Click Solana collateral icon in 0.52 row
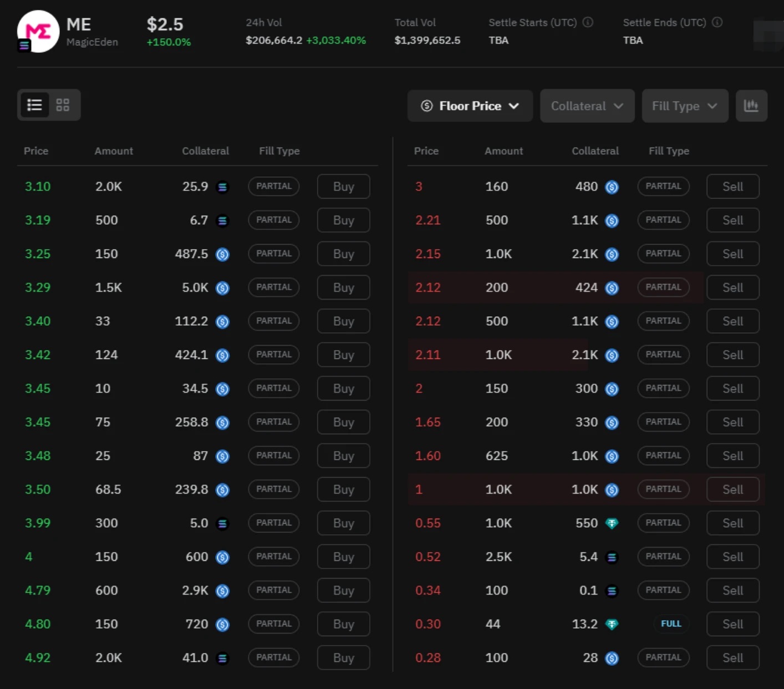 click(612, 558)
